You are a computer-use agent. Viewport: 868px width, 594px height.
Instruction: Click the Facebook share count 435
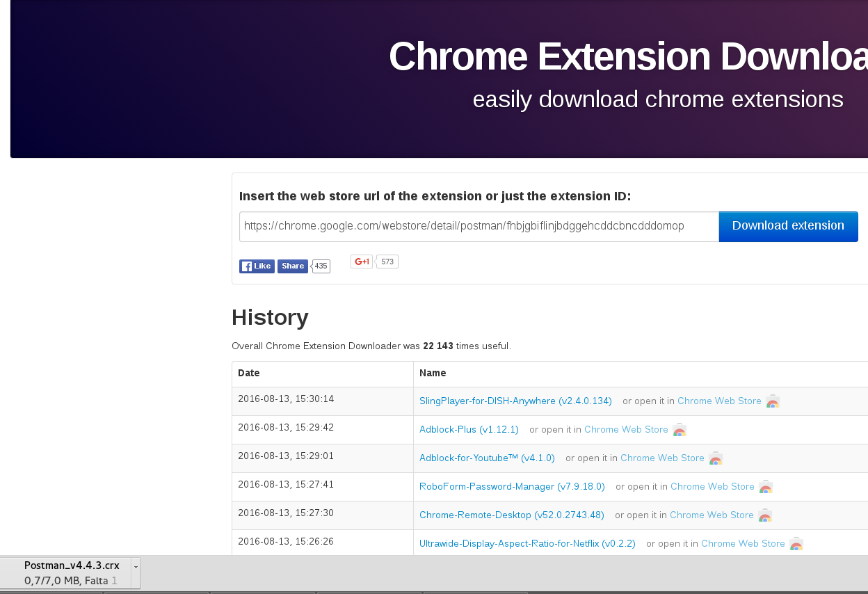(321, 266)
